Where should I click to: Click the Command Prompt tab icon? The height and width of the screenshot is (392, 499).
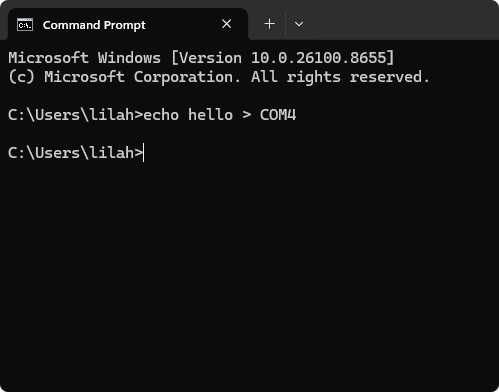coord(25,25)
